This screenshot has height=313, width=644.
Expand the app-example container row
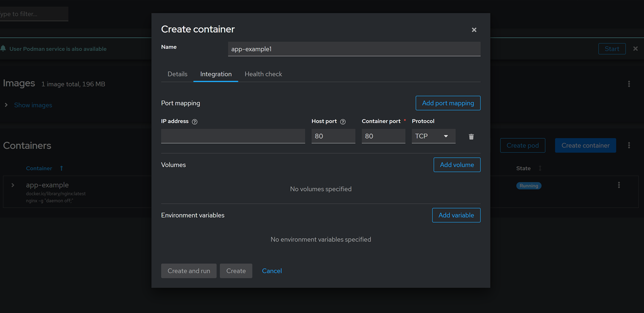click(x=13, y=185)
